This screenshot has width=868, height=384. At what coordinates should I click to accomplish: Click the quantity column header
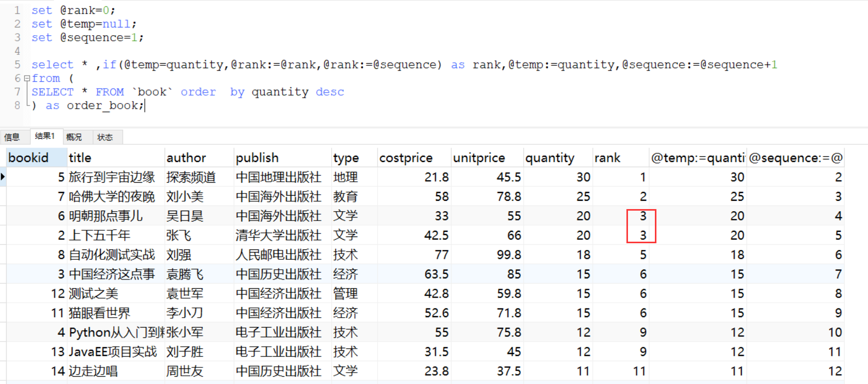[558, 158]
